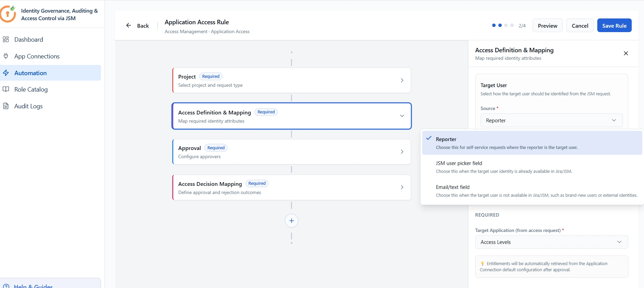The width and height of the screenshot is (644, 288).
Task: Click 'Target Application (from access request)' label
Action: click(x=518, y=230)
